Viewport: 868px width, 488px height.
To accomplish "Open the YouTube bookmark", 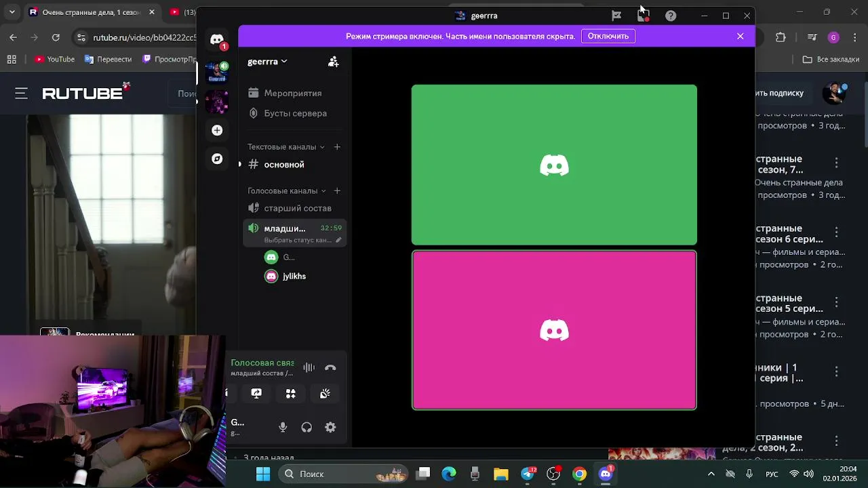I will pyautogui.click(x=54, y=60).
